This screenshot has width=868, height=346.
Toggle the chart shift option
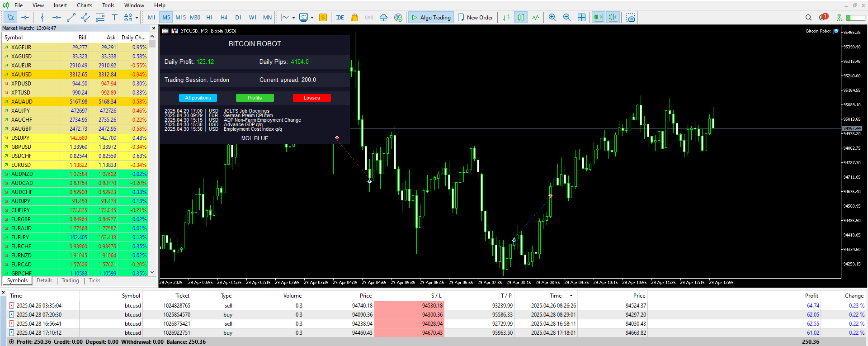click(613, 18)
